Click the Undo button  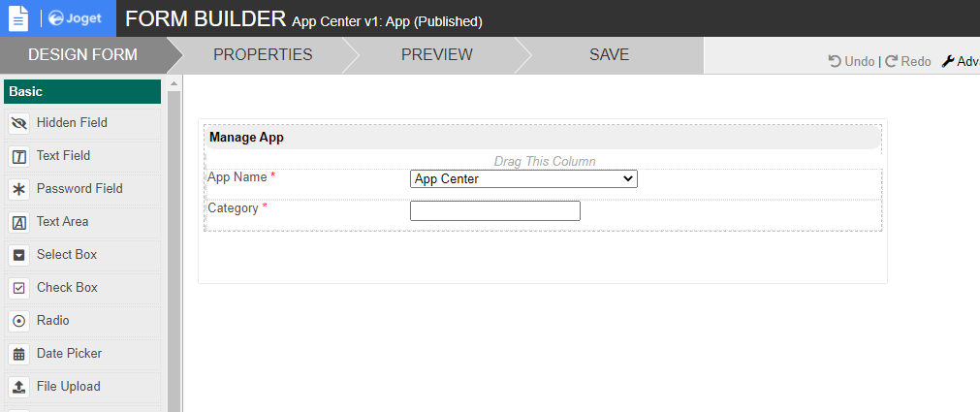point(851,61)
